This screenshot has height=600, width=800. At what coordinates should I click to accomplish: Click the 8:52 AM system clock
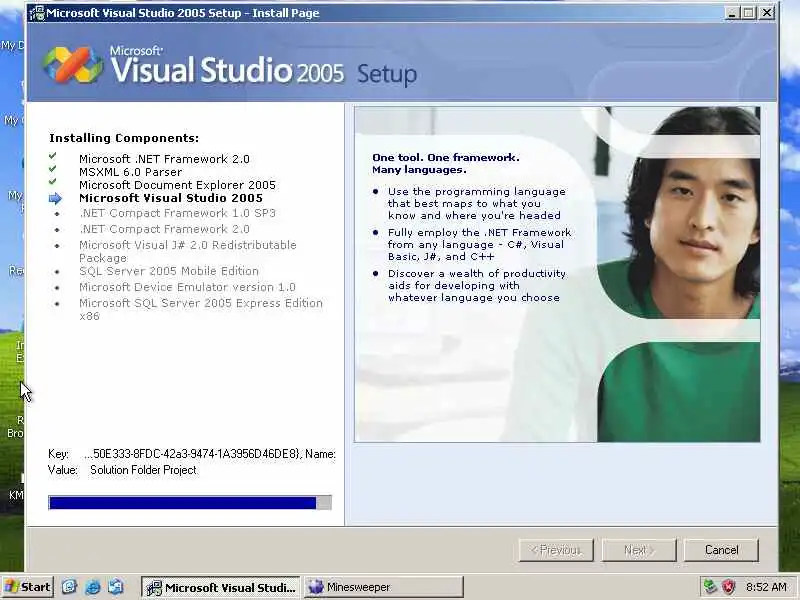point(766,587)
